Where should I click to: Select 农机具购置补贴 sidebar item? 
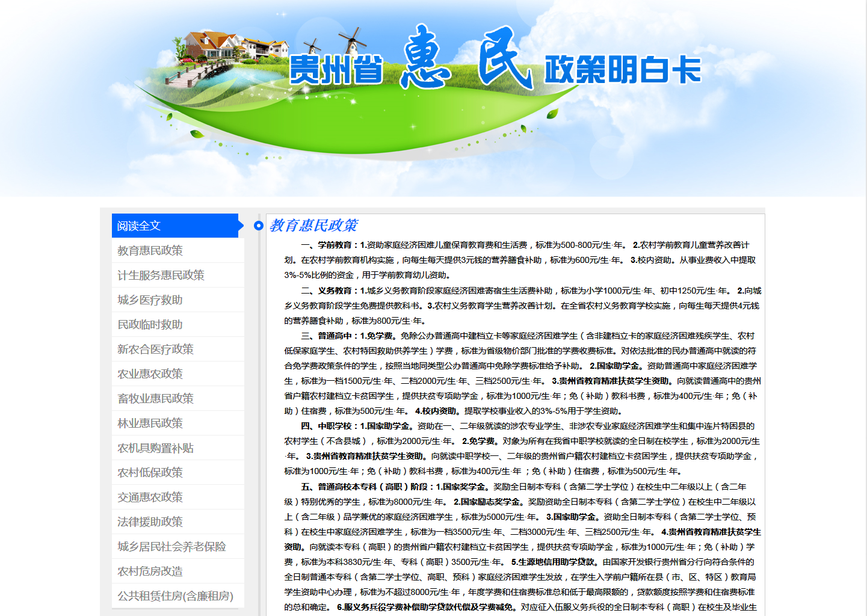tap(155, 448)
